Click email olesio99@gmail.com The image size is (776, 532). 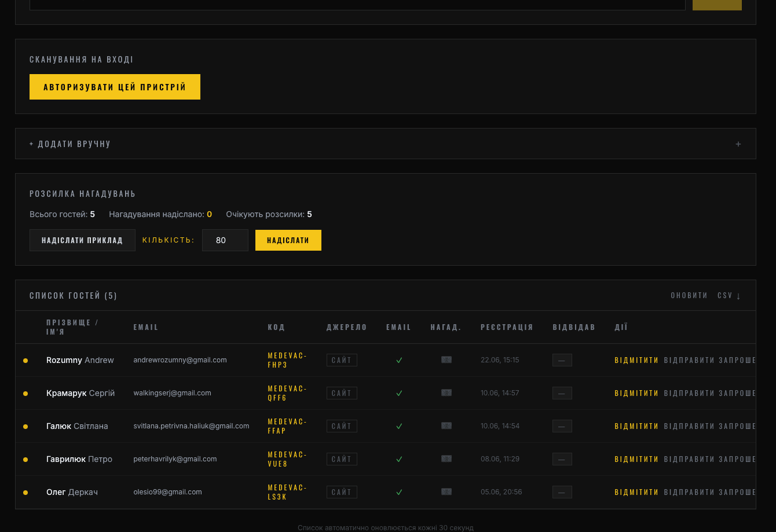pyautogui.click(x=167, y=492)
